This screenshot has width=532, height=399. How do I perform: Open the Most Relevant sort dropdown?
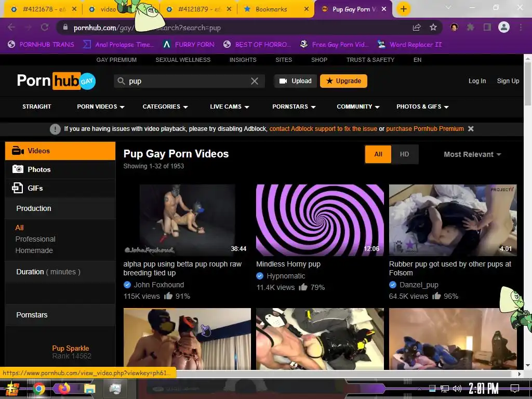(472, 154)
